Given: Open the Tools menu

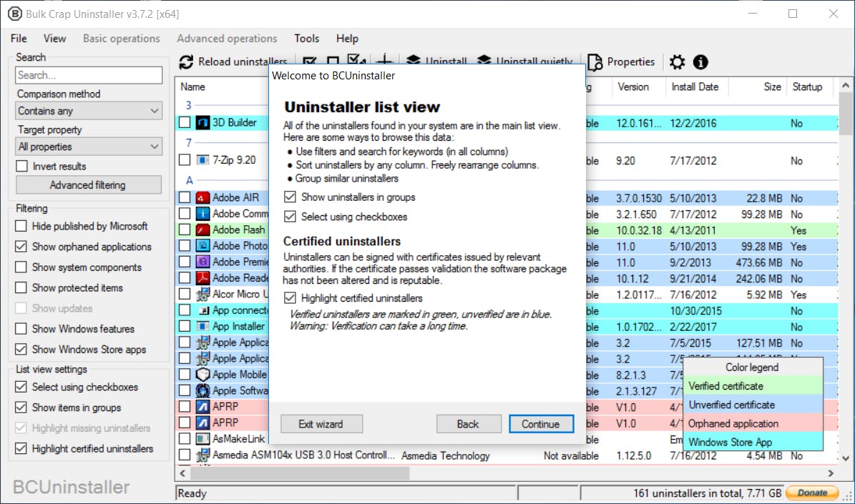Looking at the screenshot, I should (306, 38).
